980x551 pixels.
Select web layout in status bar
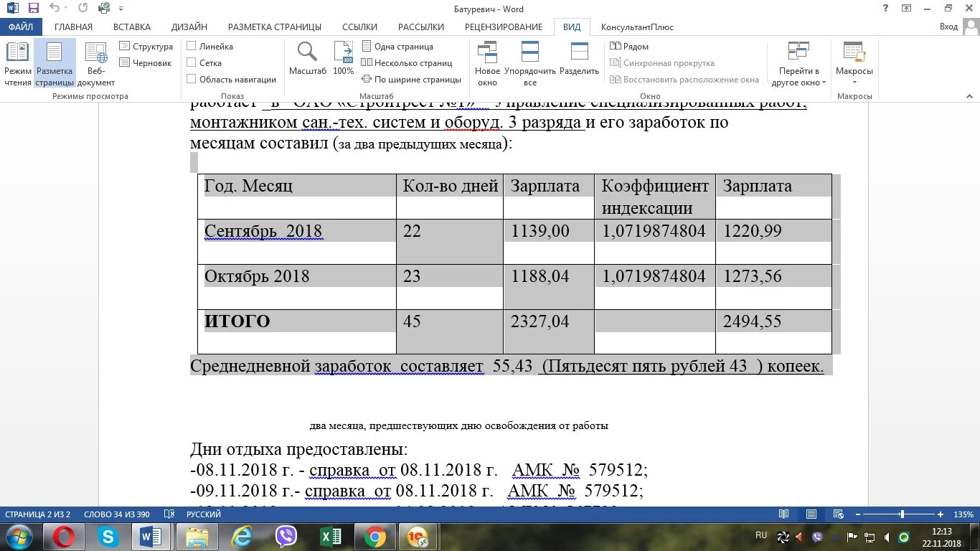(x=838, y=514)
